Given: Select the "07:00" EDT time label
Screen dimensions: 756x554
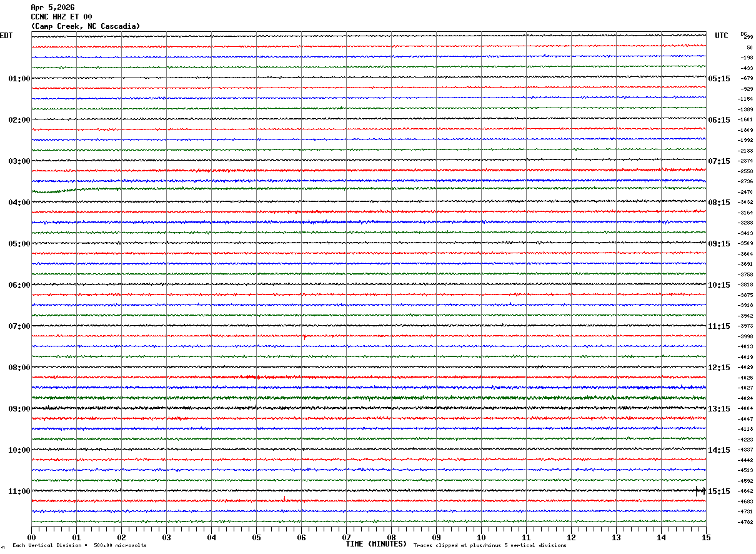Looking at the screenshot, I should pyautogui.click(x=19, y=326).
